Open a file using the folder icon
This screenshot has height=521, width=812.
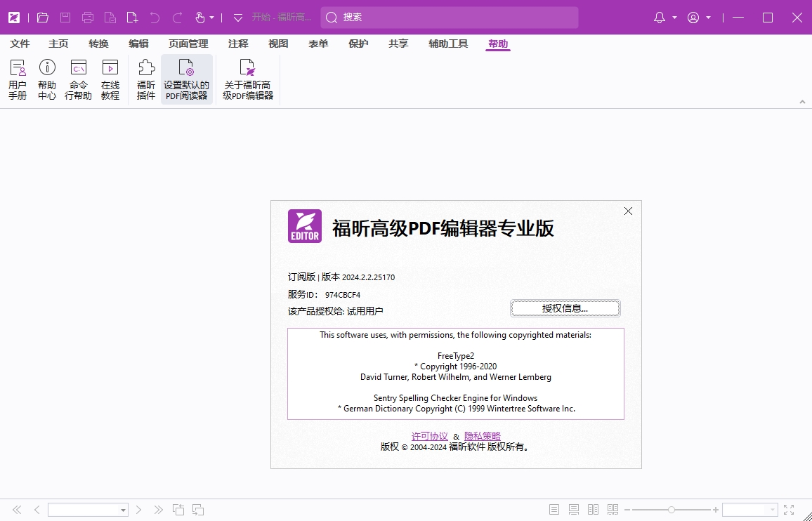click(43, 18)
